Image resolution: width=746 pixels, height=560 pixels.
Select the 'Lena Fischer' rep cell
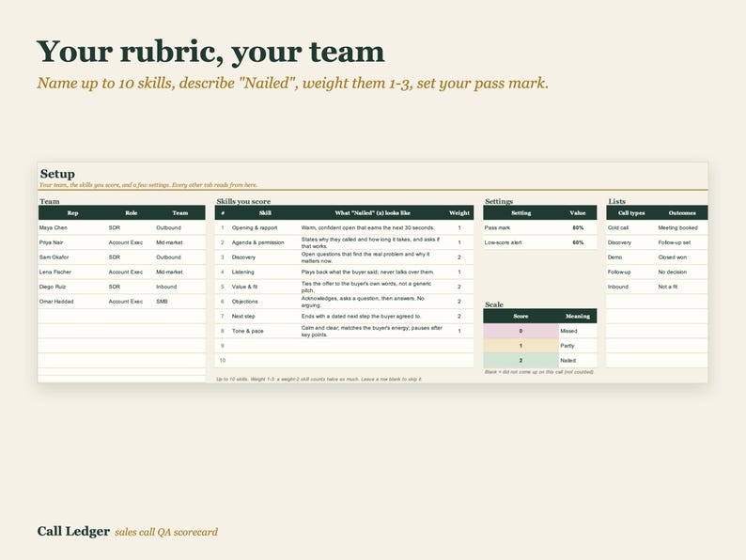[72, 272]
